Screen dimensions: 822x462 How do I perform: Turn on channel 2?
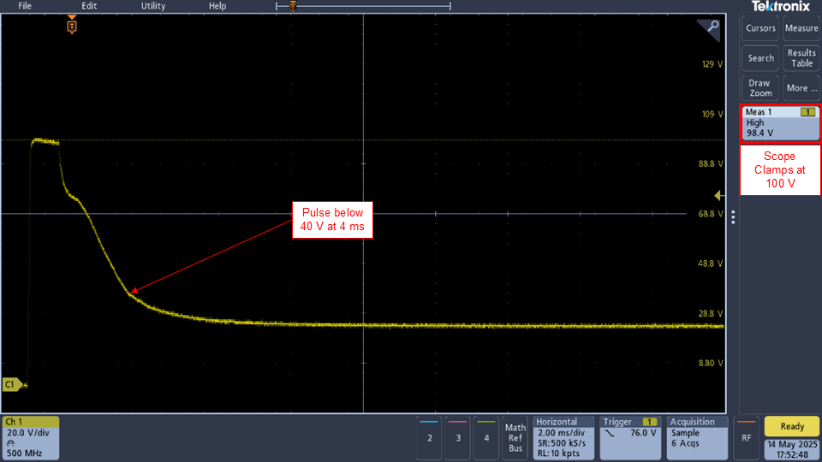[x=430, y=437]
